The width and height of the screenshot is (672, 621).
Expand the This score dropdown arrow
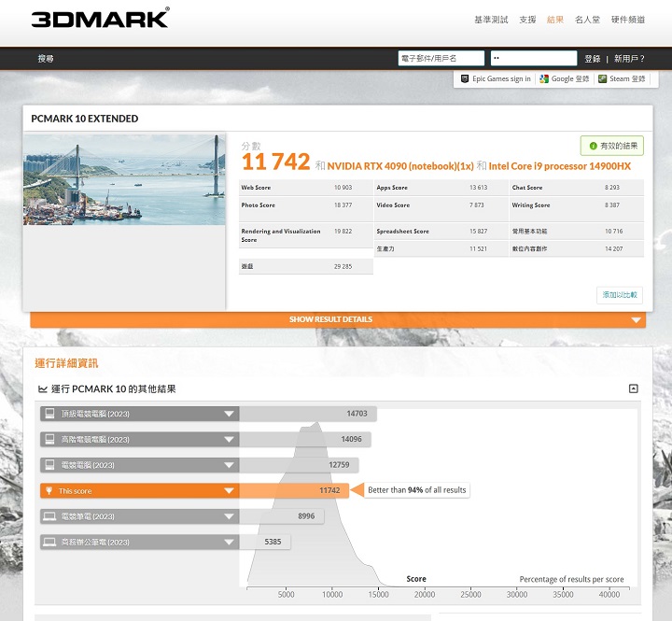point(229,490)
